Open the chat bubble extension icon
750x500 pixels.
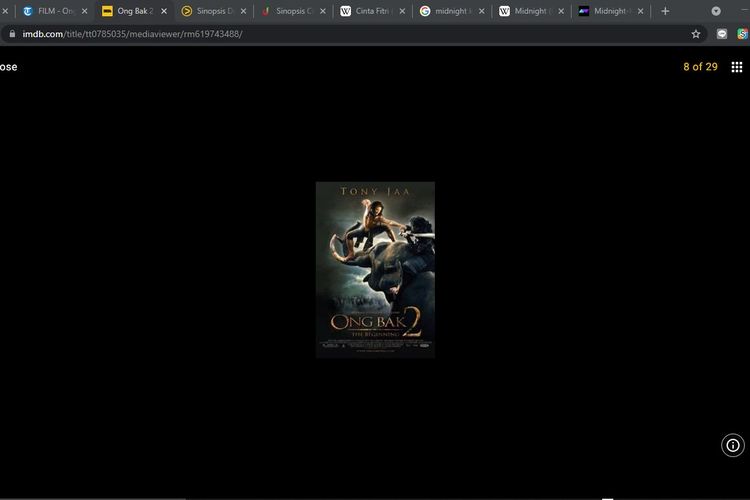[x=722, y=33]
